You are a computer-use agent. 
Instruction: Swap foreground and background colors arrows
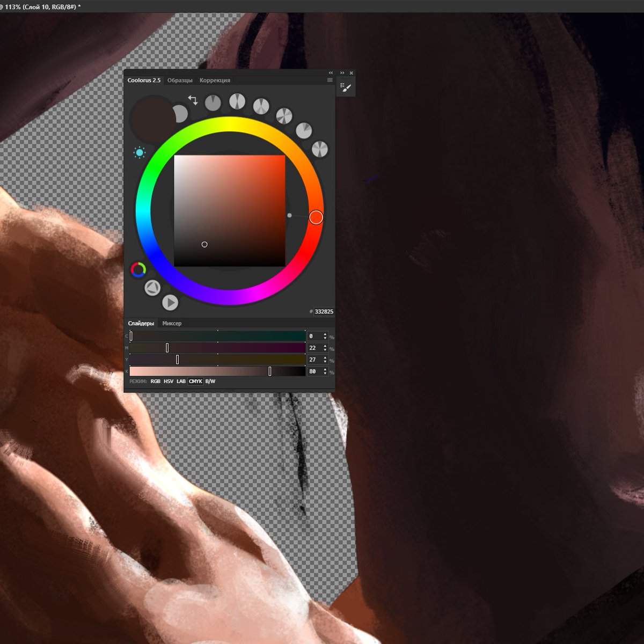click(x=193, y=100)
